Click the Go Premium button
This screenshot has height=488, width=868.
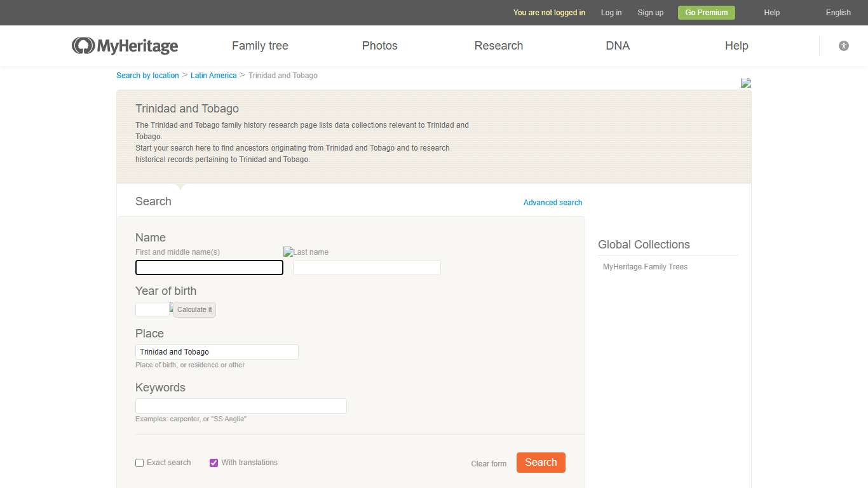click(x=706, y=12)
